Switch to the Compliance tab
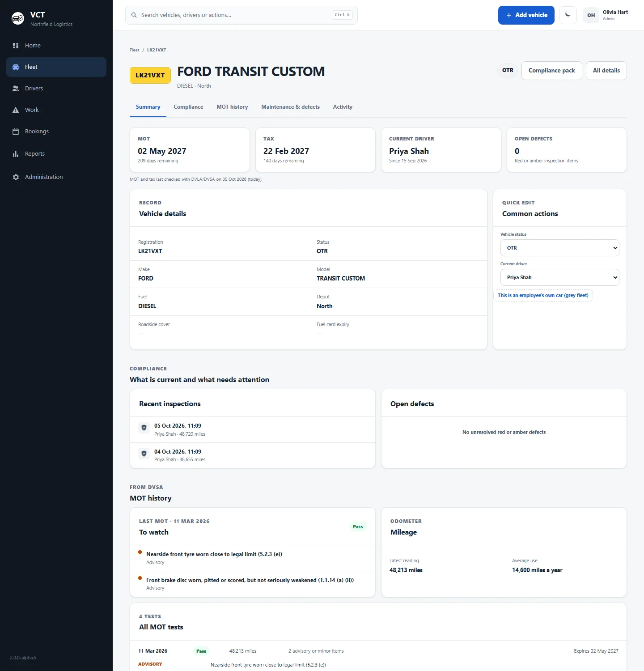The image size is (644, 671). (188, 107)
